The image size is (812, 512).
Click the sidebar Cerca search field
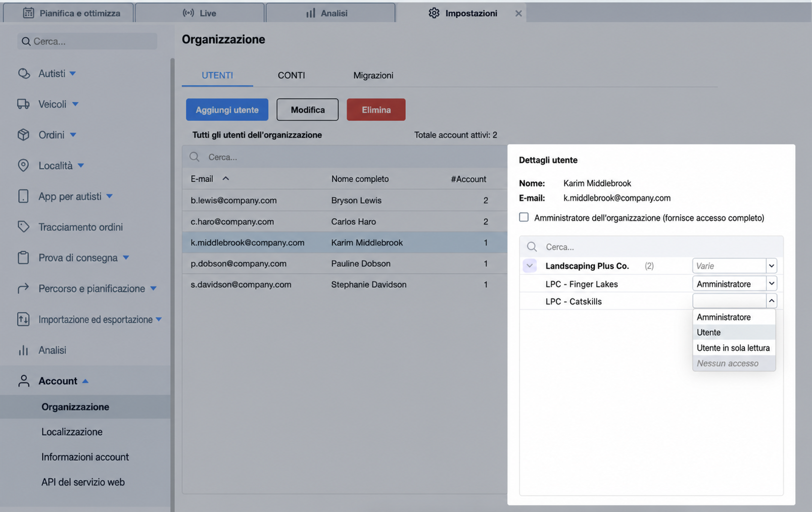tap(87, 41)
